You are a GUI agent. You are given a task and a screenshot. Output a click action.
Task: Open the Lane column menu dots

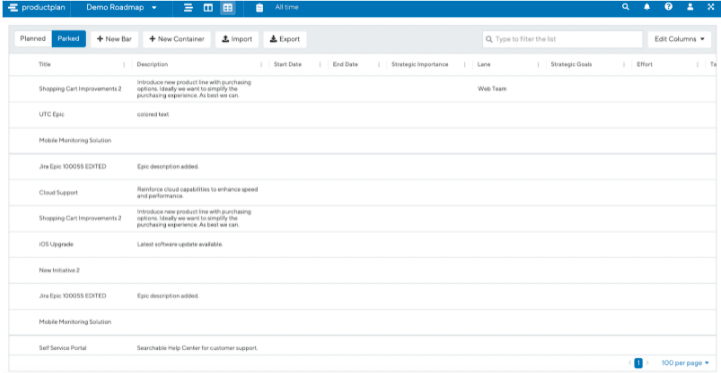(x=538, y=65)
